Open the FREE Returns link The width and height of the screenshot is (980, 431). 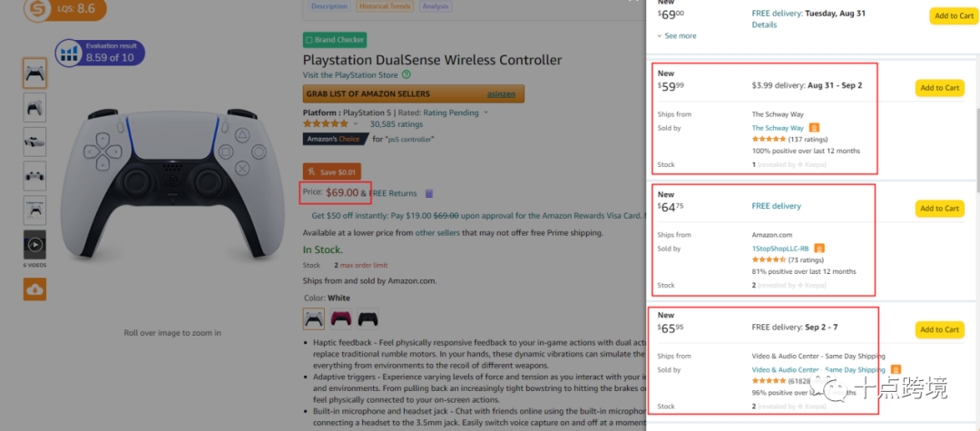(x=393, y=193)
